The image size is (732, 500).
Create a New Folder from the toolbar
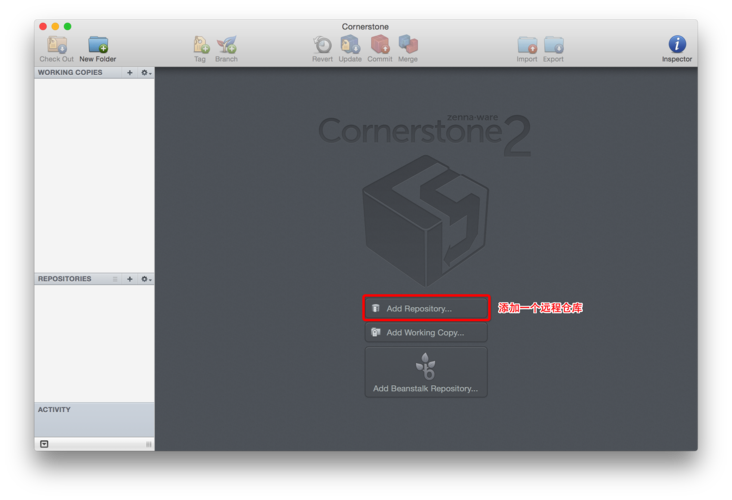[98, 45]
